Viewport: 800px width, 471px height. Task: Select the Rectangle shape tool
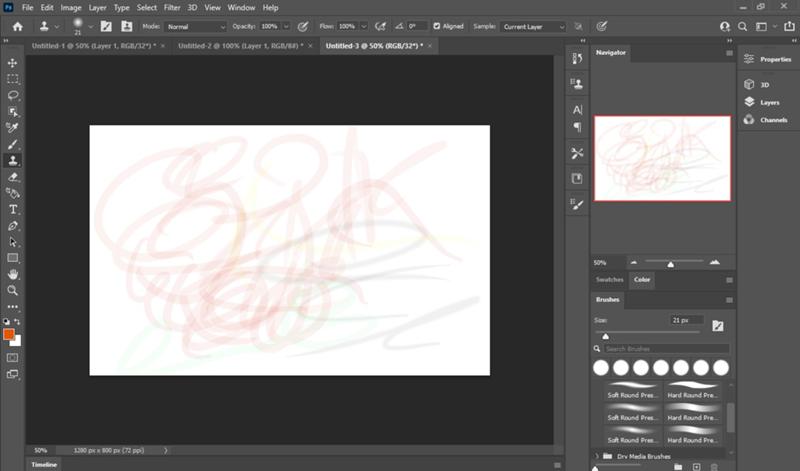click(13, 258)
